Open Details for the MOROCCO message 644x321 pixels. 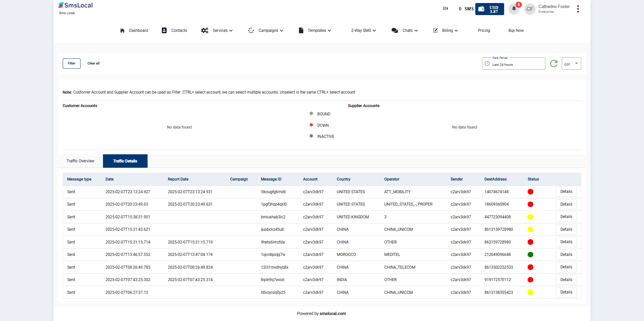coord(566,255)
